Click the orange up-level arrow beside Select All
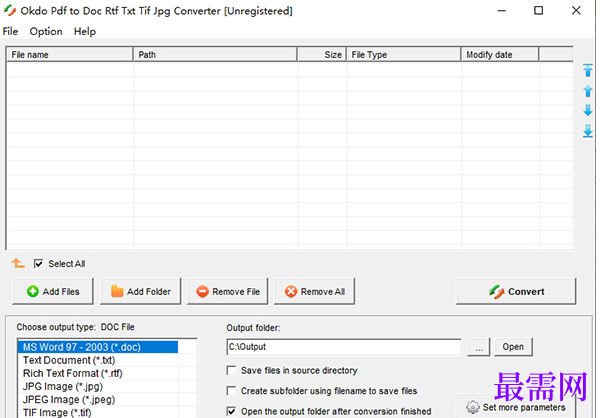Image resolution: width=606 pixels, height=418 pixels. pos(18,263)
